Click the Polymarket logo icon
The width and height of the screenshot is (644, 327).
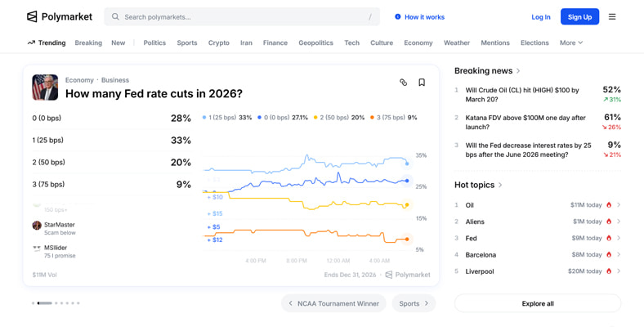[x=32, y=16]
